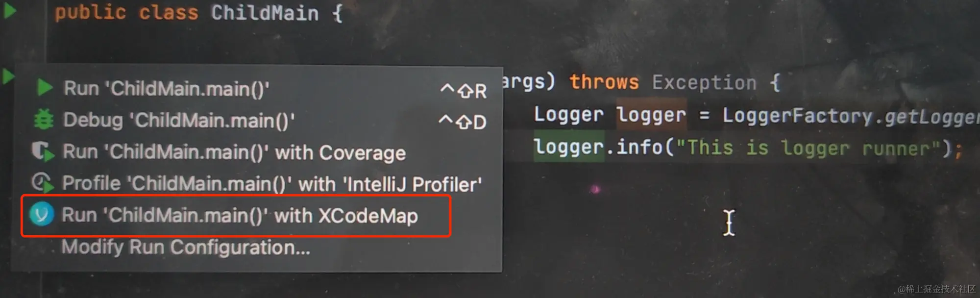Click the blue XCodeMap icon
Screen dimensions: 980x298
pos(42,215)
